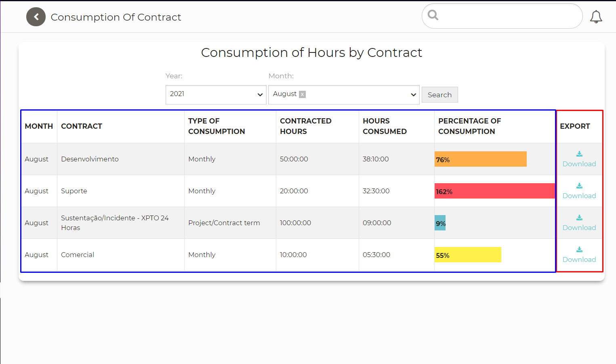Click the magnifier icon in search bar

433,15
